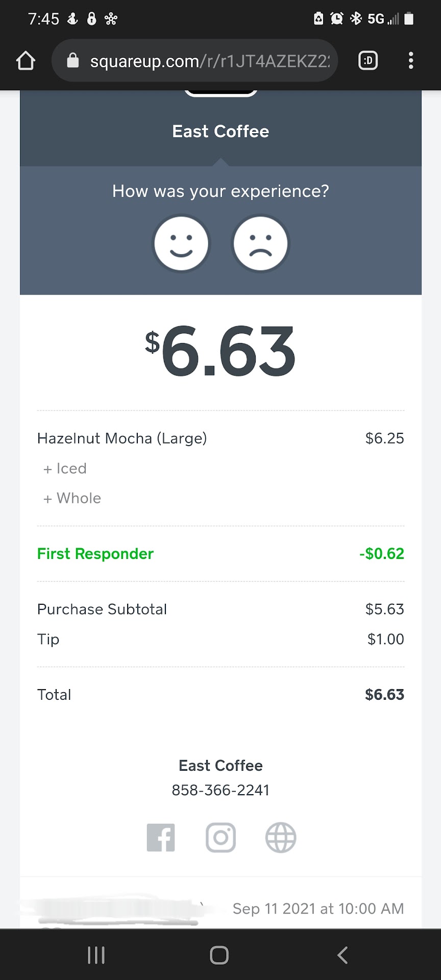Tap the large $6.63 total amount
The width and height of the screenshot is (441, 980).
(x=220, y=352)
